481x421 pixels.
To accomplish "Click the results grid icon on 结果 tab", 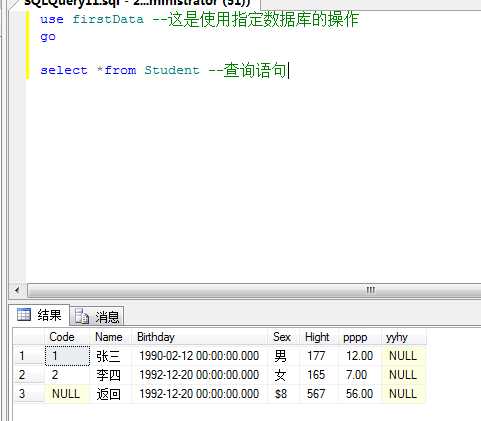I will pyautogui.click(x=24, y=314).
